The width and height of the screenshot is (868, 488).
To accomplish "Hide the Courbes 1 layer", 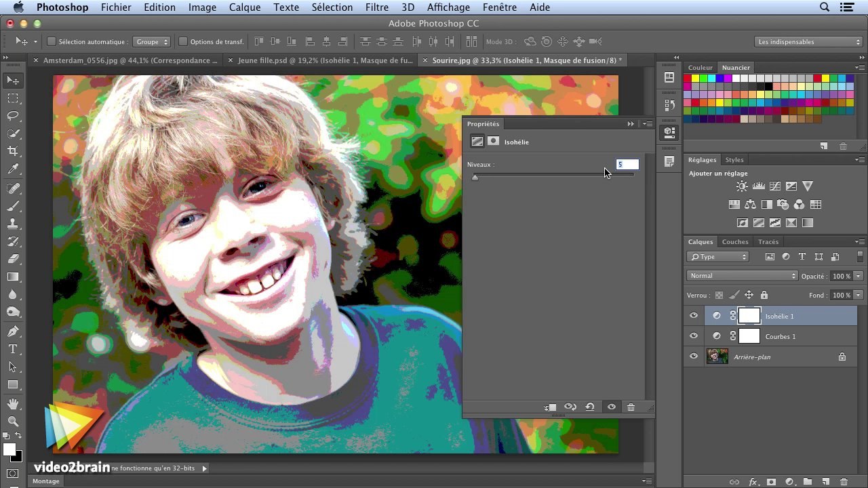I will [693, 336].
